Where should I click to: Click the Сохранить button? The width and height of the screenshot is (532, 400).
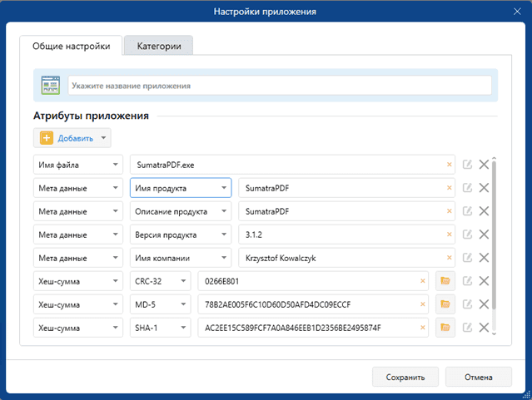point(405,377)
